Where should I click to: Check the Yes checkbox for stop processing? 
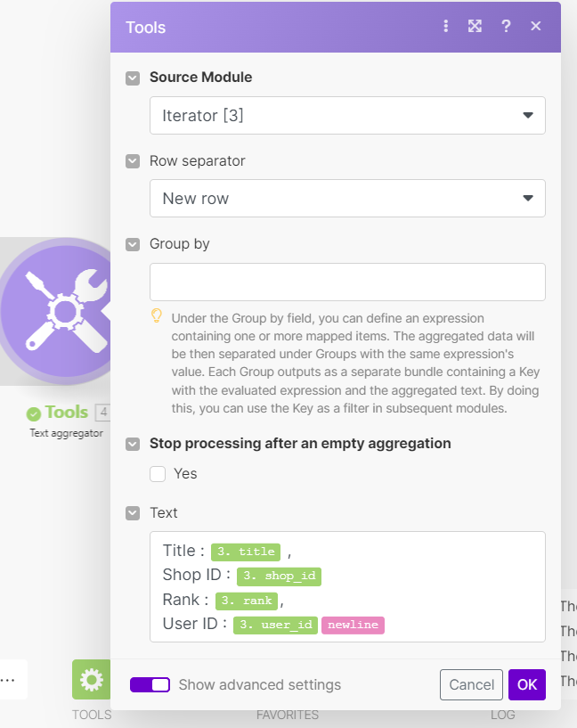tap(158, 474)
